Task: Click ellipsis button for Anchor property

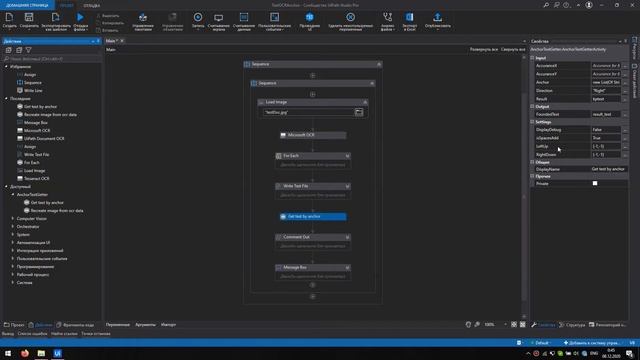Action: (x=625, y=82)
